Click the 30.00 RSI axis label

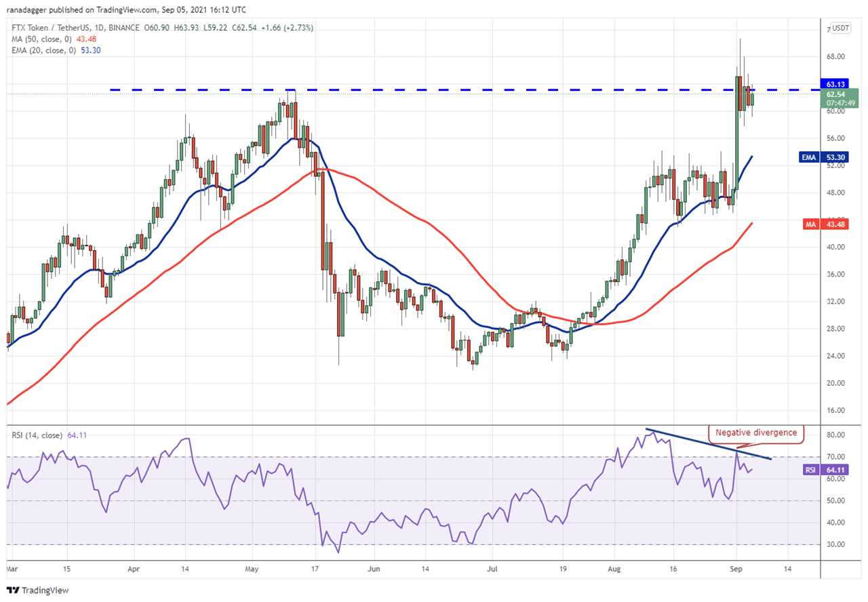click(x=834, y=544)
